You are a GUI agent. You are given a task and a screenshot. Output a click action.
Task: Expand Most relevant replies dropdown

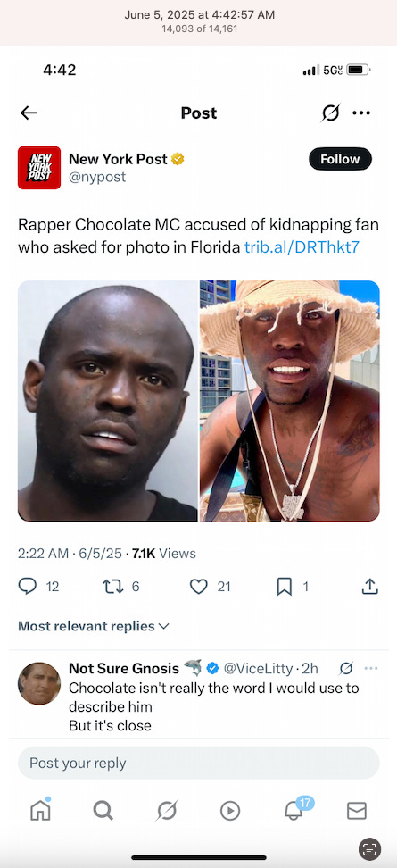tap(94, 626)
